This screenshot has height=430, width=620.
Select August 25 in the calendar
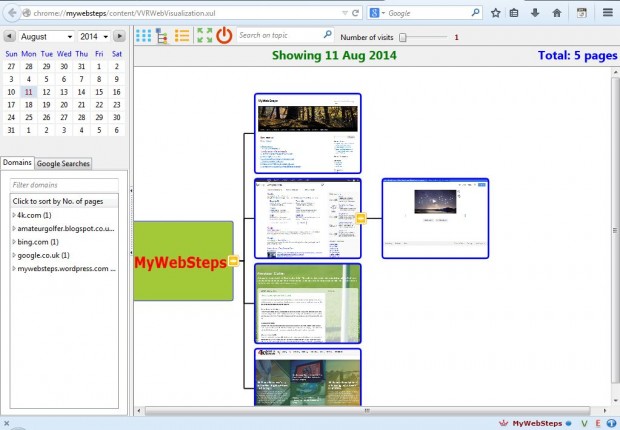point(28,117)
